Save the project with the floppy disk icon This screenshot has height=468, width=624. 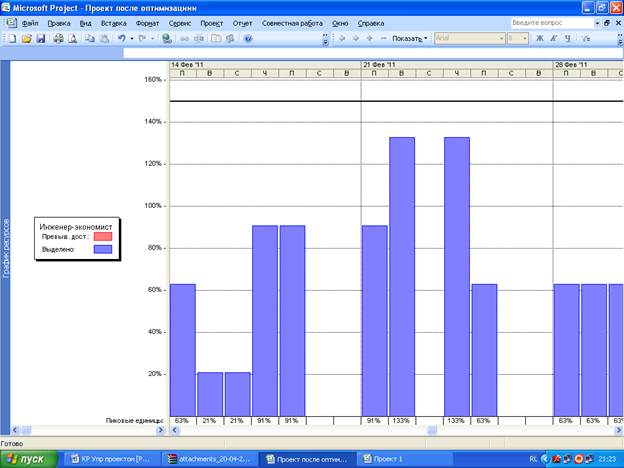(40, 38)
